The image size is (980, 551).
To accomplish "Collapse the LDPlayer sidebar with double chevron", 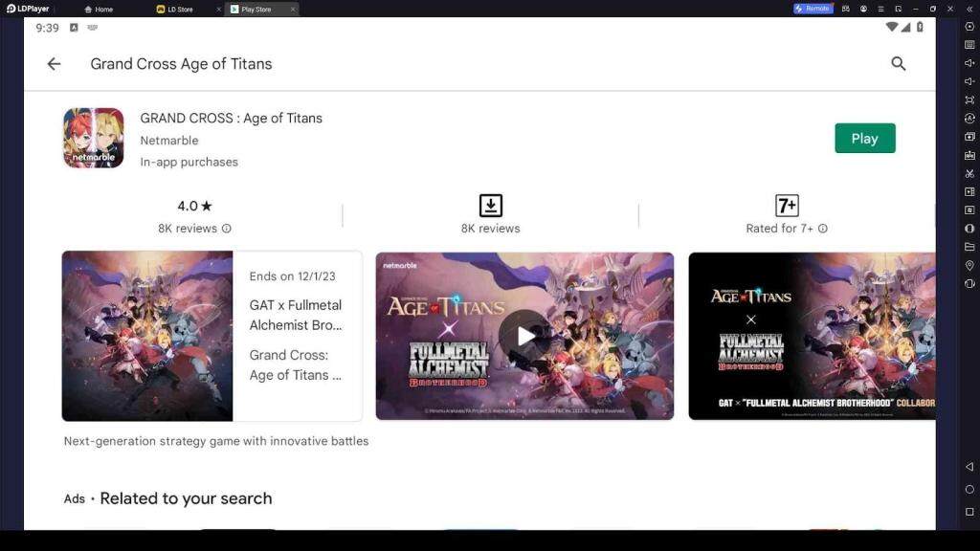I will point(969,9).
